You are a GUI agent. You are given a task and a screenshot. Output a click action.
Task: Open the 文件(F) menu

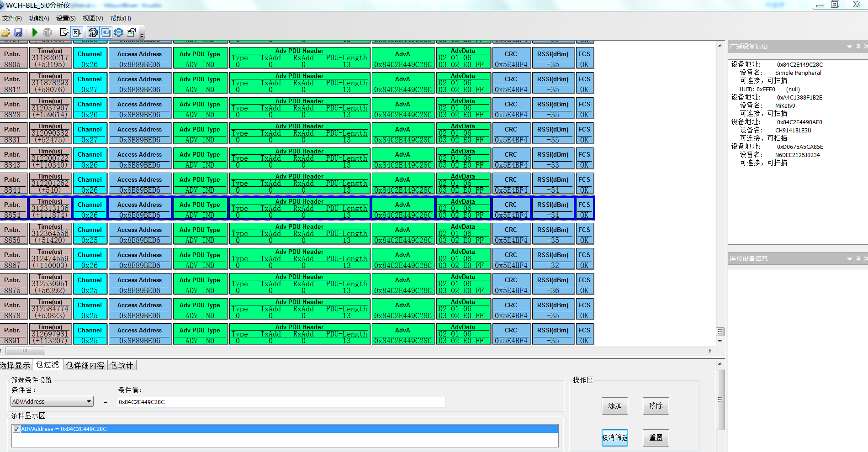(12, 18)
